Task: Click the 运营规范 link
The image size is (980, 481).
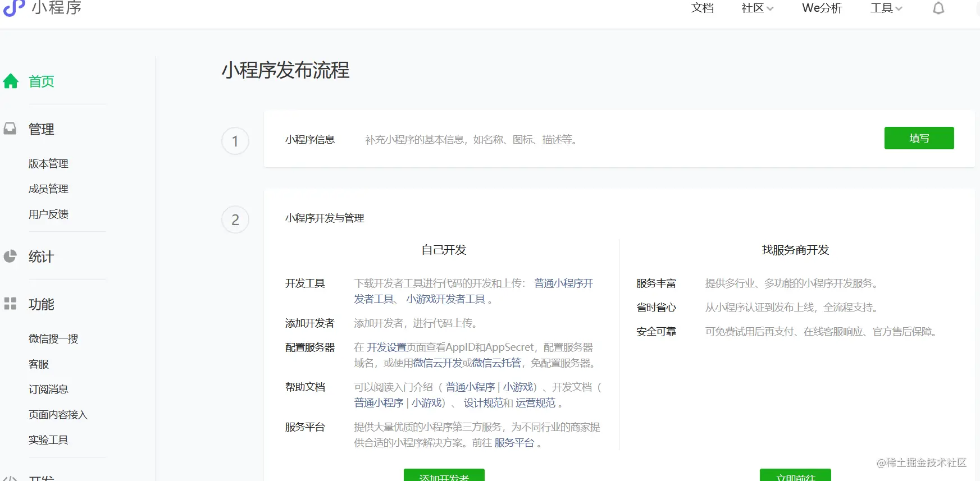Action: [x=535, y=403]
